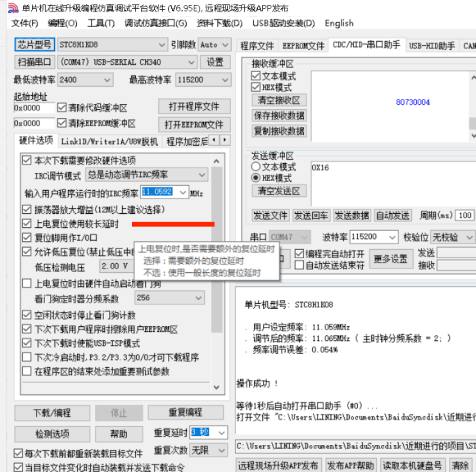Select send buffer HEX模式 radio button
Viewport: 476px width, 472px height.
point(256,178)
